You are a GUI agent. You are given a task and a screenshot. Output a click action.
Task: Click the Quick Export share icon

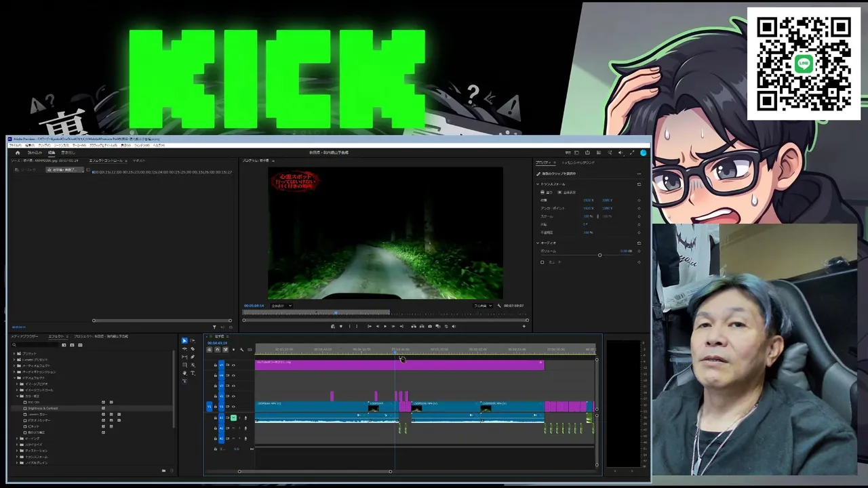click(x=587, y=152)
